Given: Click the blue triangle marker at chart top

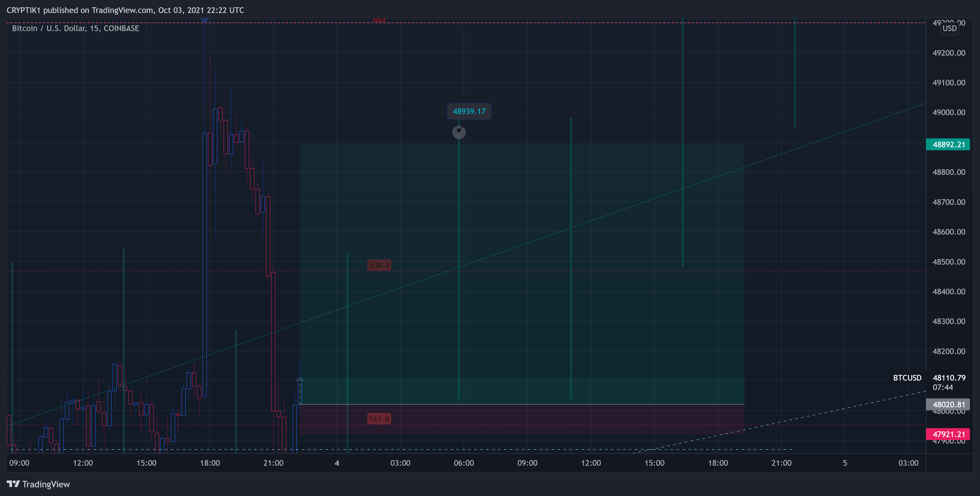Looking at the screenshot, I should 205,20.
